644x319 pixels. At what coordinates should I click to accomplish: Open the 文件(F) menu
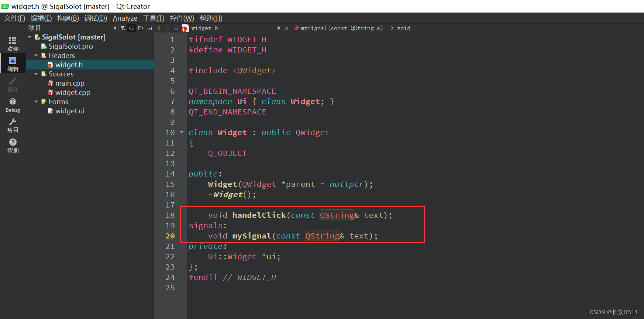coord(15,18)
